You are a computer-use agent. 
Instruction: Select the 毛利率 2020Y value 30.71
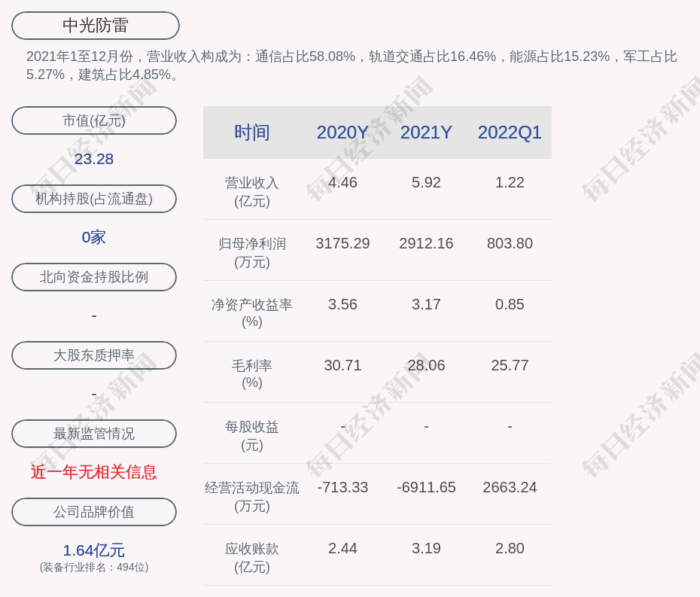(x=342, y=365)
